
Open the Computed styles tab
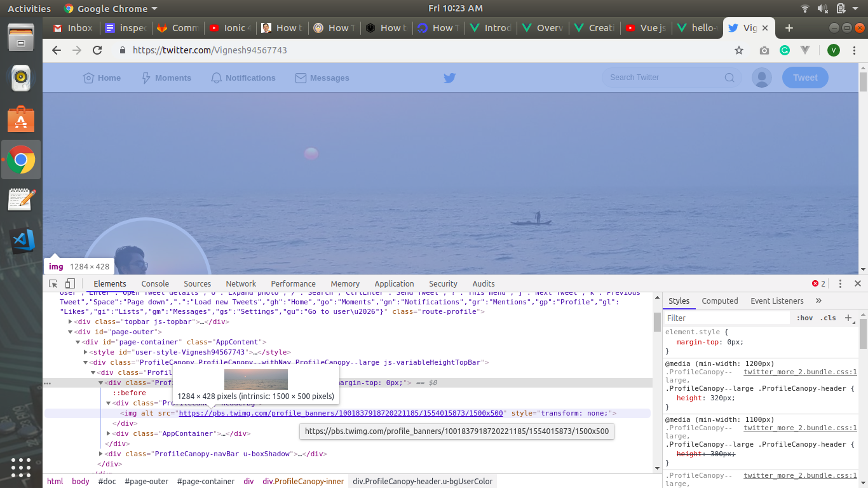click(x=720, y=301)
